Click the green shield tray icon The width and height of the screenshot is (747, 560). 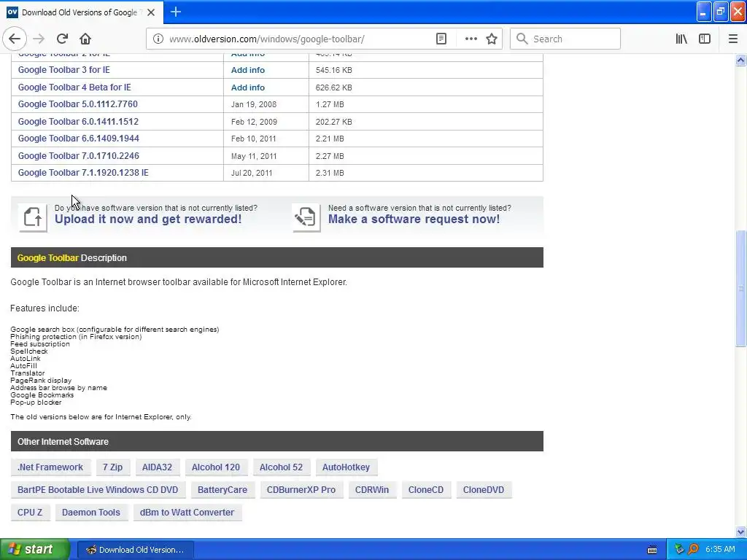coord(679,549)
